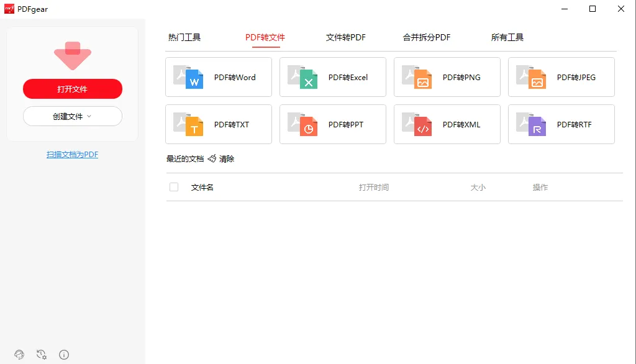Click the support headset icon

pos(19,355)
